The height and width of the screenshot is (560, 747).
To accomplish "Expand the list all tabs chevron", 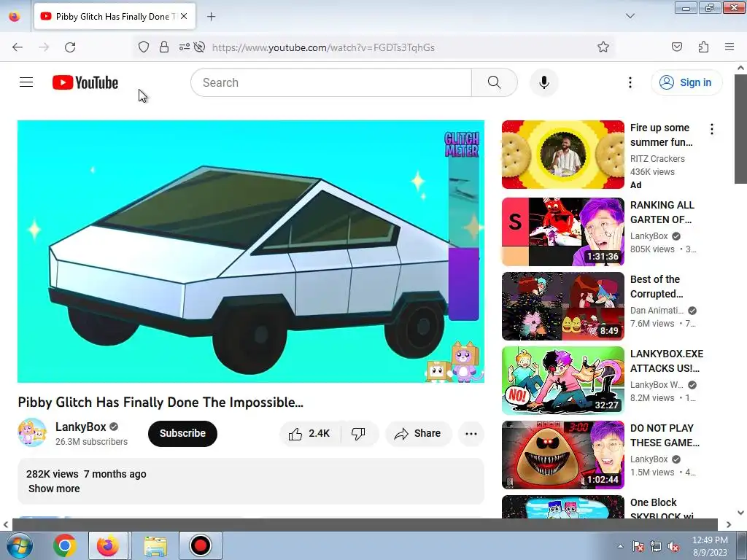I will coord(630,16).
